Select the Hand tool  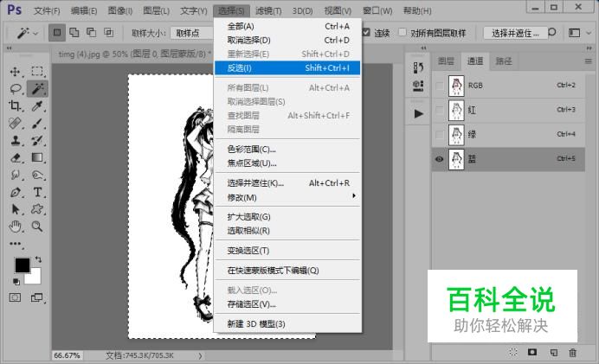(x=16, y=227)
